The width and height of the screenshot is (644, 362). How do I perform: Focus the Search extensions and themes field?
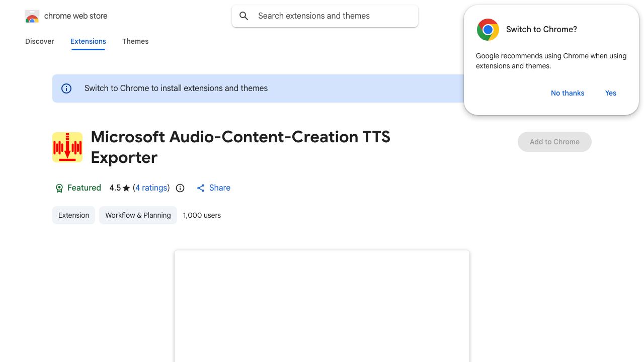point(325,16)
